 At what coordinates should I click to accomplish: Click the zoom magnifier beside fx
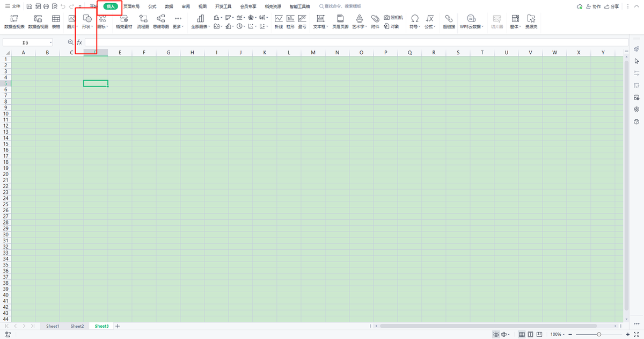click(71, 42)
